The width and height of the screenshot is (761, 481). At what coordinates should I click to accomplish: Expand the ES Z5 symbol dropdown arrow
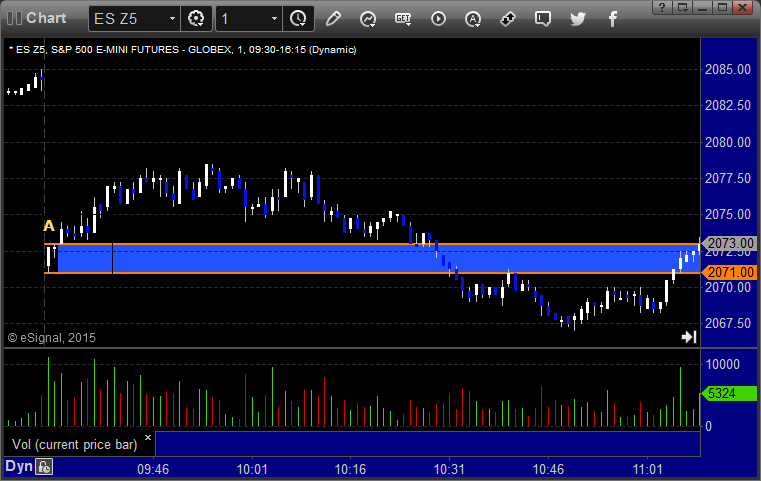[x=172, y=19]
